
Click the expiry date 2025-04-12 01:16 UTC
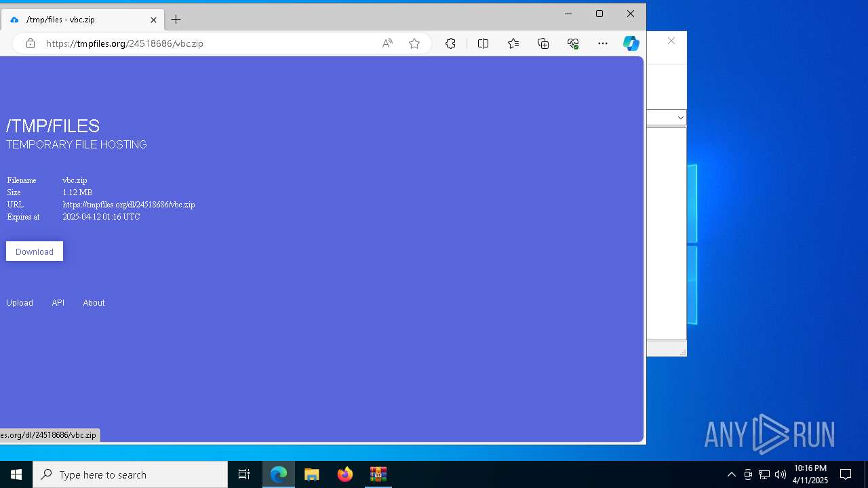coord(101,217)
